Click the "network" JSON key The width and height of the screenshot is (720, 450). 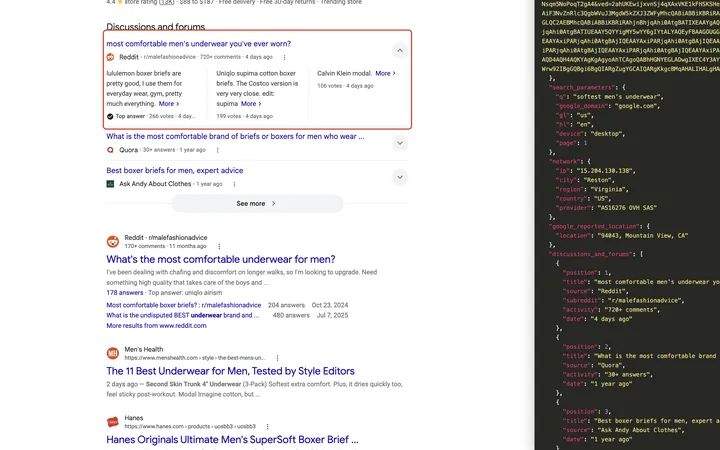[x=563, y=162]
